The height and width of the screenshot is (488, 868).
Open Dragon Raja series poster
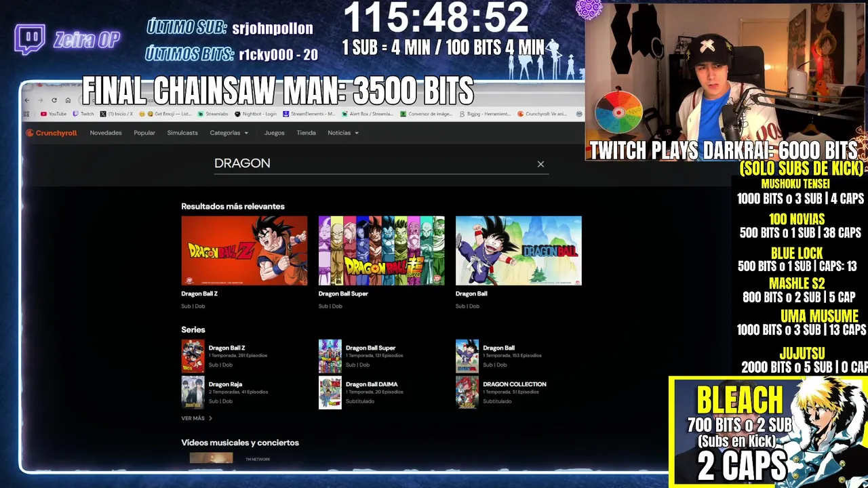click(193, 392)
